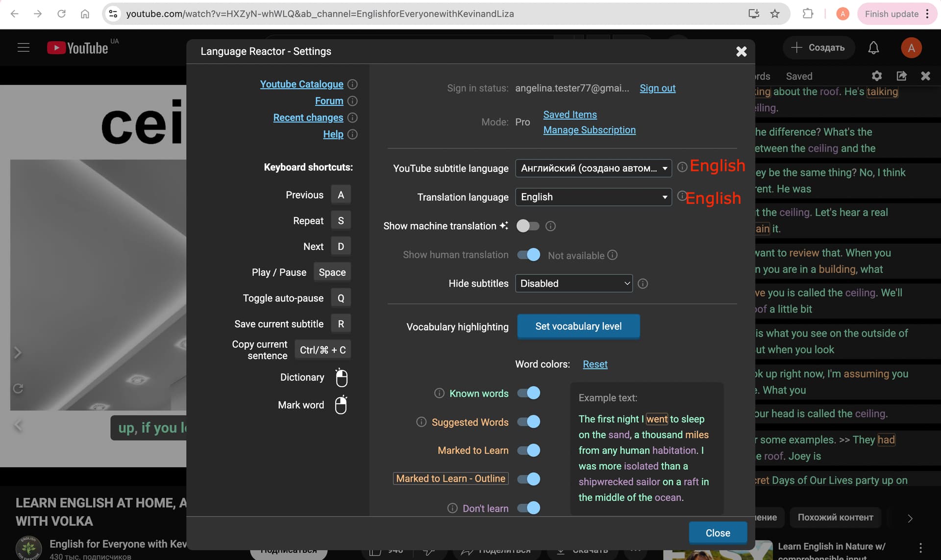Click the info icon next to Recent changes

352,118
